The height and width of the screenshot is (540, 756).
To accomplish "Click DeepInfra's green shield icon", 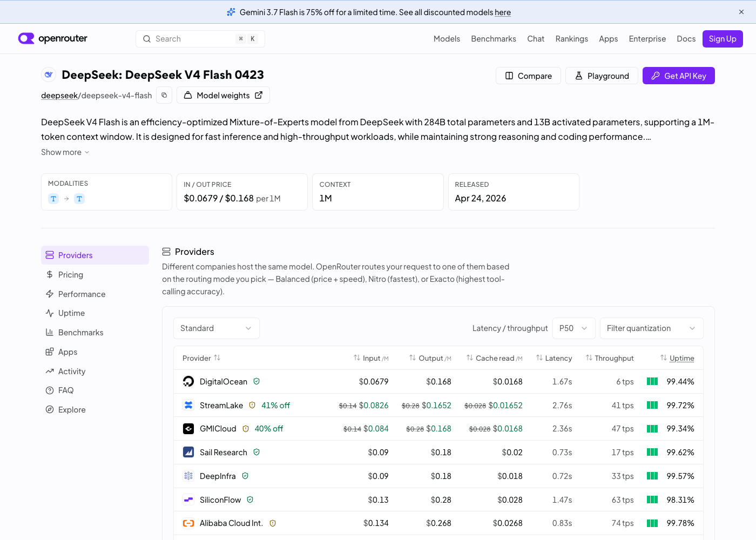I will [245, 476].
